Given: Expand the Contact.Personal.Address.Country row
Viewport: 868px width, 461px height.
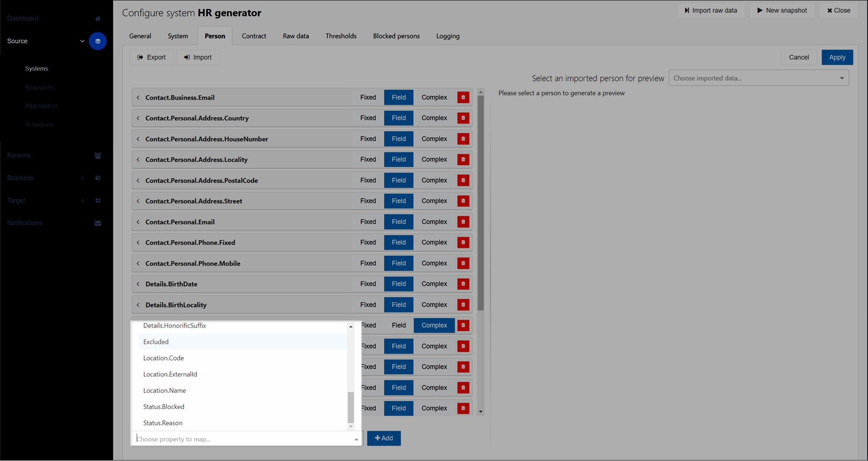Looking at the screenshot, I should 138,118.
